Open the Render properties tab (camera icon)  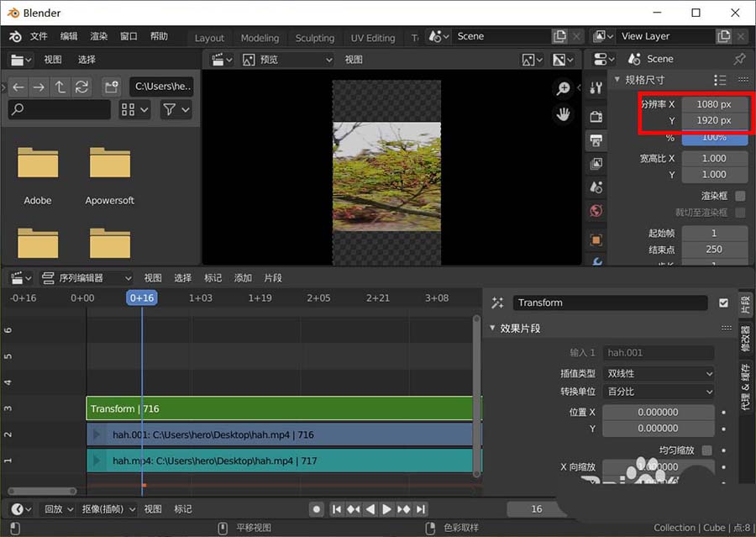point(596,116)
